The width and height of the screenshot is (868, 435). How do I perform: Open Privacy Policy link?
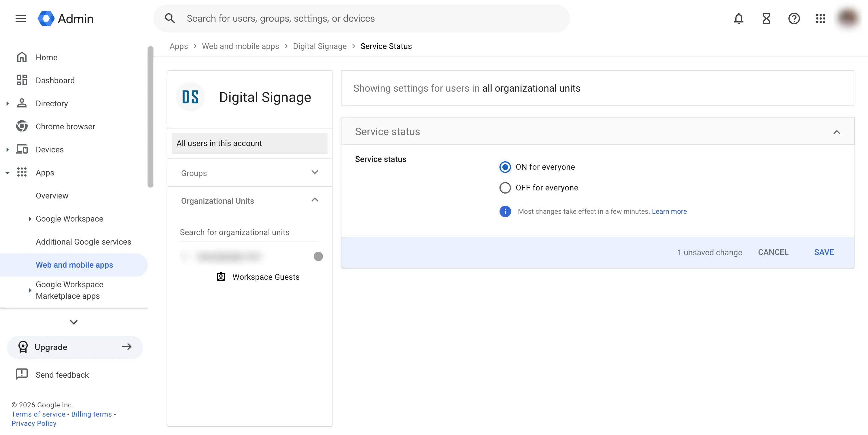coord(34,423)
